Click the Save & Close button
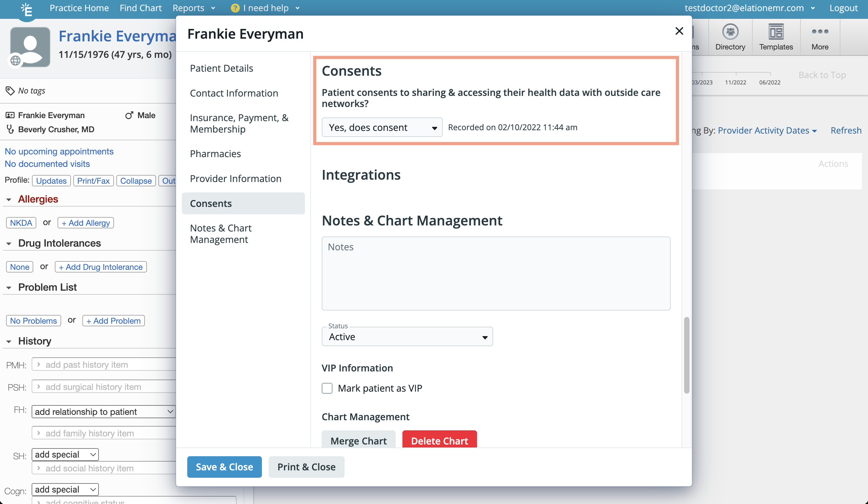868x504 pixels. pyautogui.click(x=224, y=467)
